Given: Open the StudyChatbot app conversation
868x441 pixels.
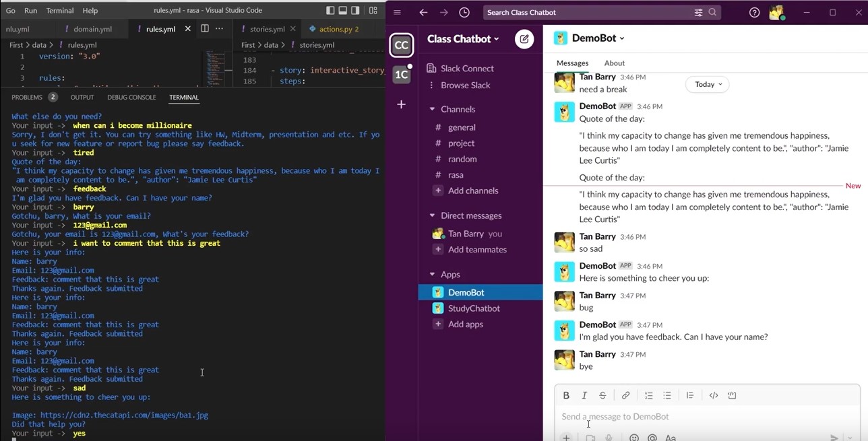Looking at the screenshot, I should pos(474,308).
